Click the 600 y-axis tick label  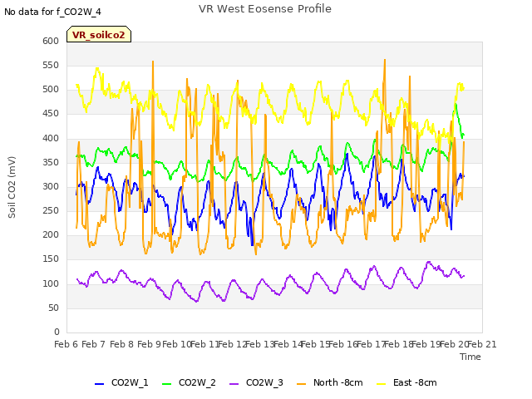pos(51,41)
